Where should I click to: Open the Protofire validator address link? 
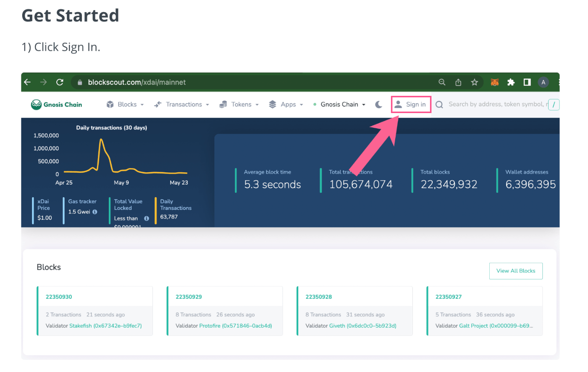click(x=236, y=326)
